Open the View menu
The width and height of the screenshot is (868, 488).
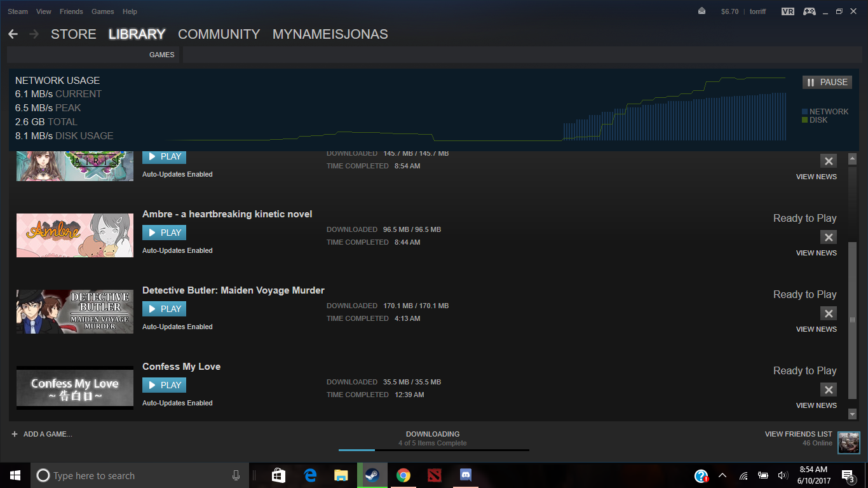[44, 11]
